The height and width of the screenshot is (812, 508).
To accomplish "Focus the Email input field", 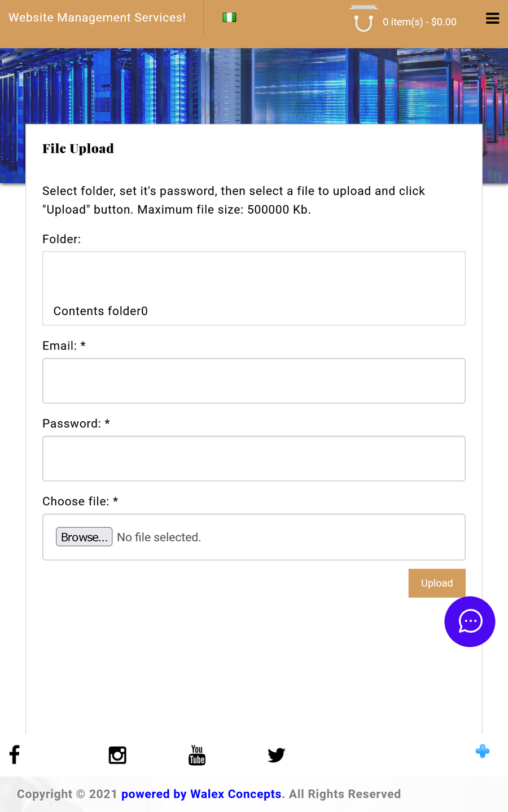I will [x=254, y=381].
